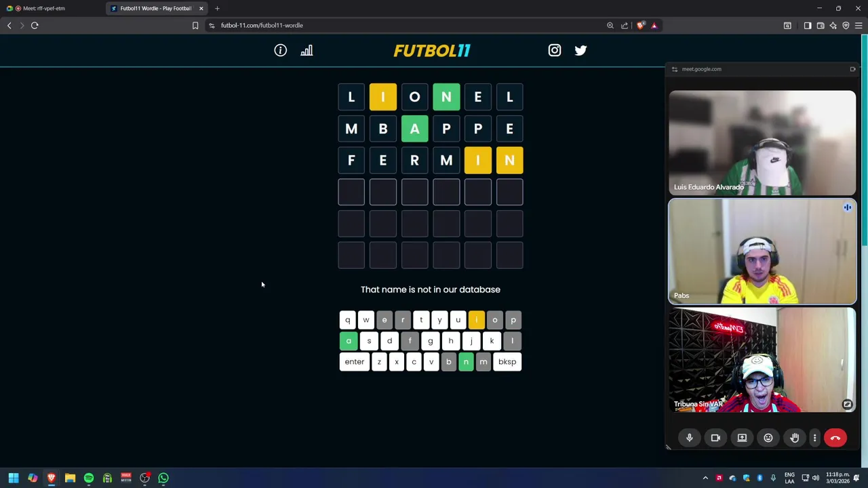Bookmark this page
This screenshot has height=488, width=868.
195,25
